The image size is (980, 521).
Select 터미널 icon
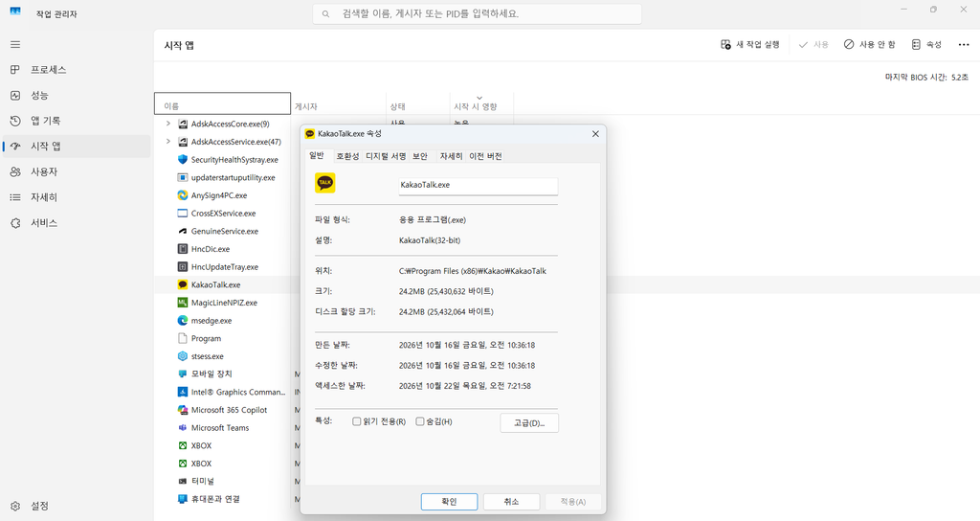point(183,481)
